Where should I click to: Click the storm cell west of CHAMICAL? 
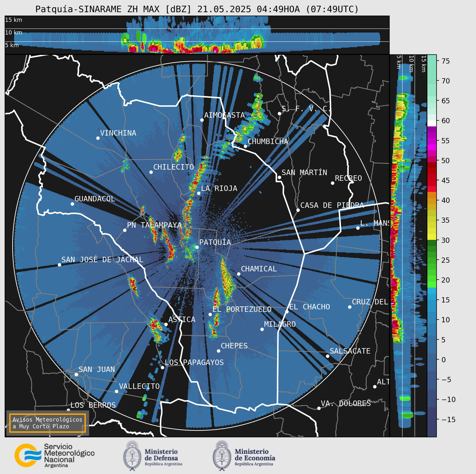(227, 280)
